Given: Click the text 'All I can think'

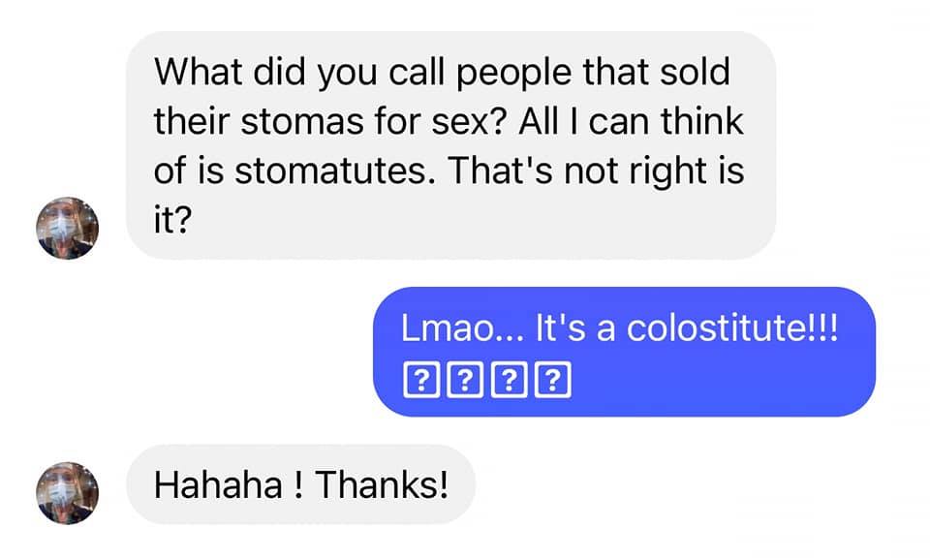Looking at the screenshot, I should click(631, 122).
